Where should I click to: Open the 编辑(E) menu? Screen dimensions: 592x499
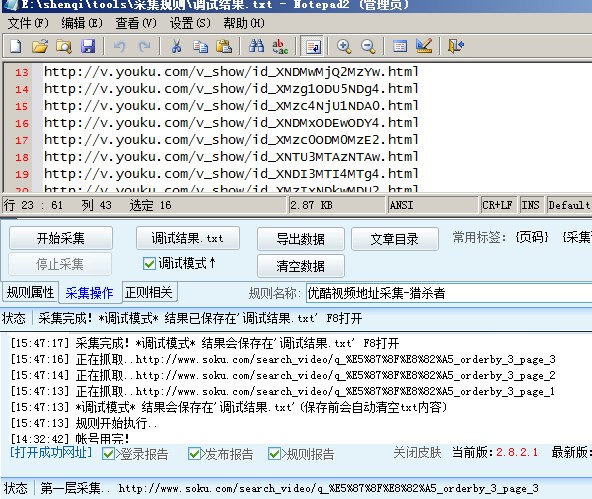82,23
